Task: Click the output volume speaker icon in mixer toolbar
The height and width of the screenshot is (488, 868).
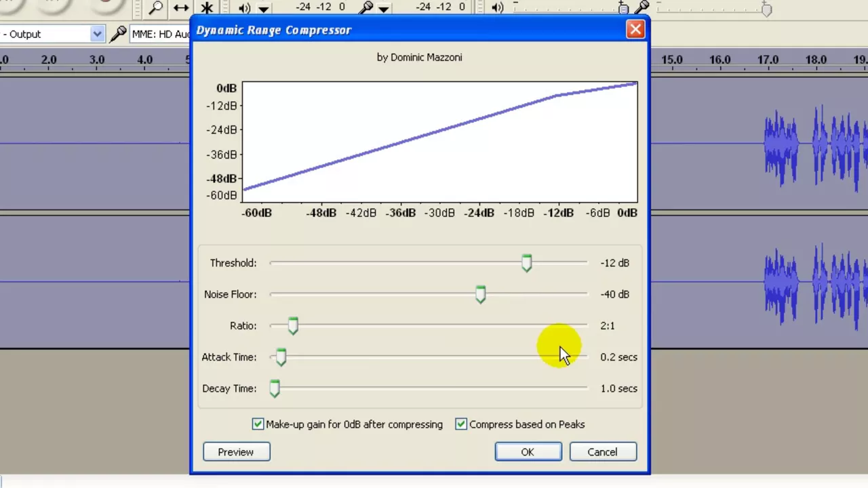Action: click(498, 7)
